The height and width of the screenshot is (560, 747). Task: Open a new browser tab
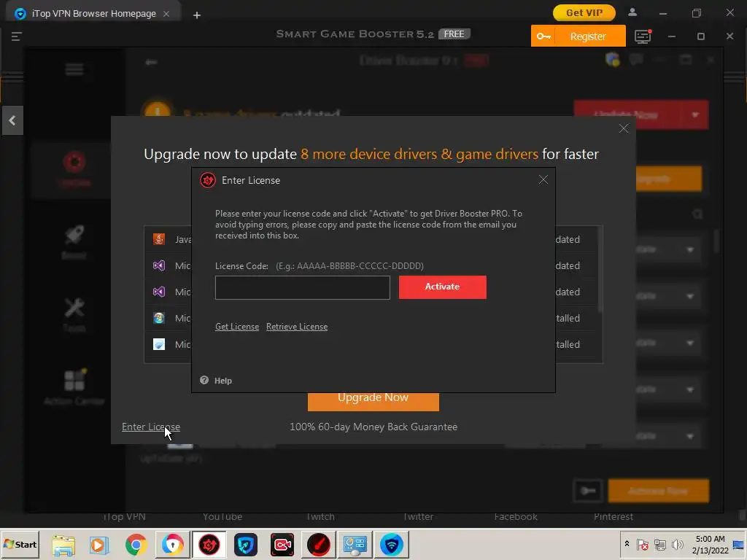point(197,15)
